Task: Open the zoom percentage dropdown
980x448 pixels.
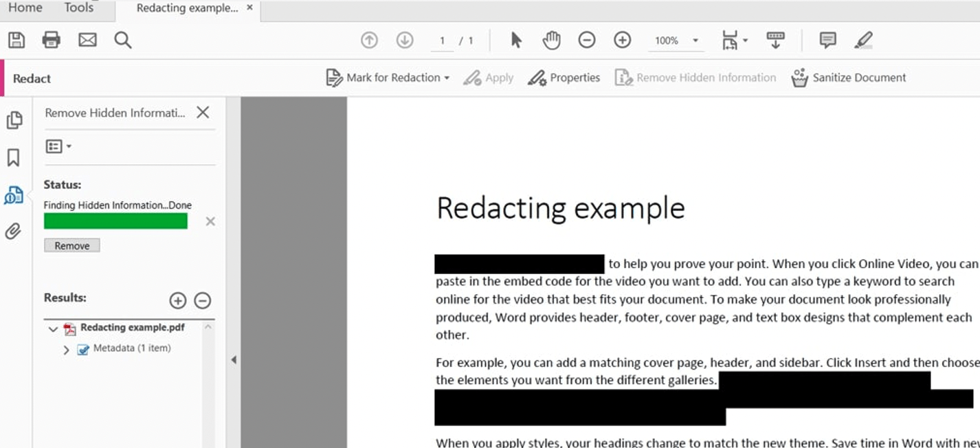Action: pos(696,40)
